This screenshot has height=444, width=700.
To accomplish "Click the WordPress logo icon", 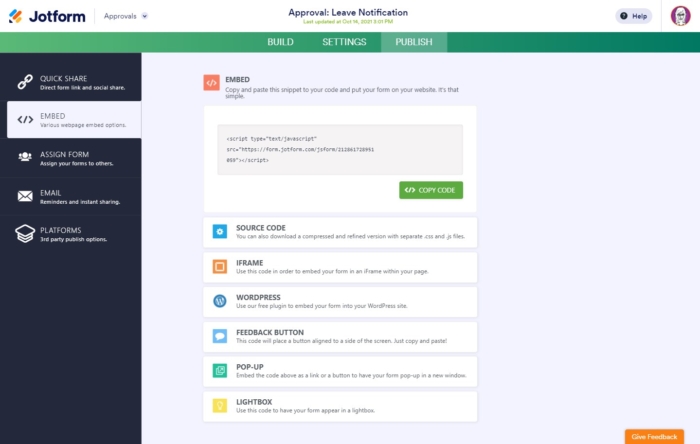I will (x=220, y=301).
